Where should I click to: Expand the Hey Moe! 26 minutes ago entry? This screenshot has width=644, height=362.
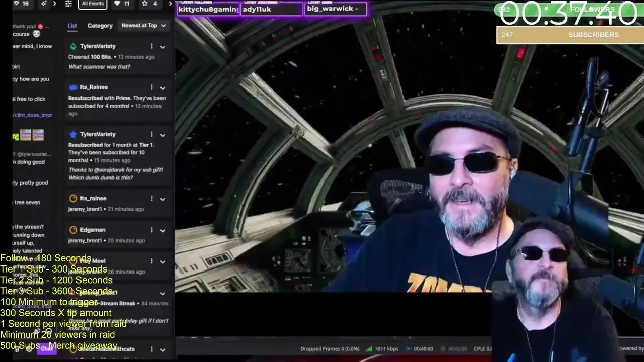click(163, 261)
